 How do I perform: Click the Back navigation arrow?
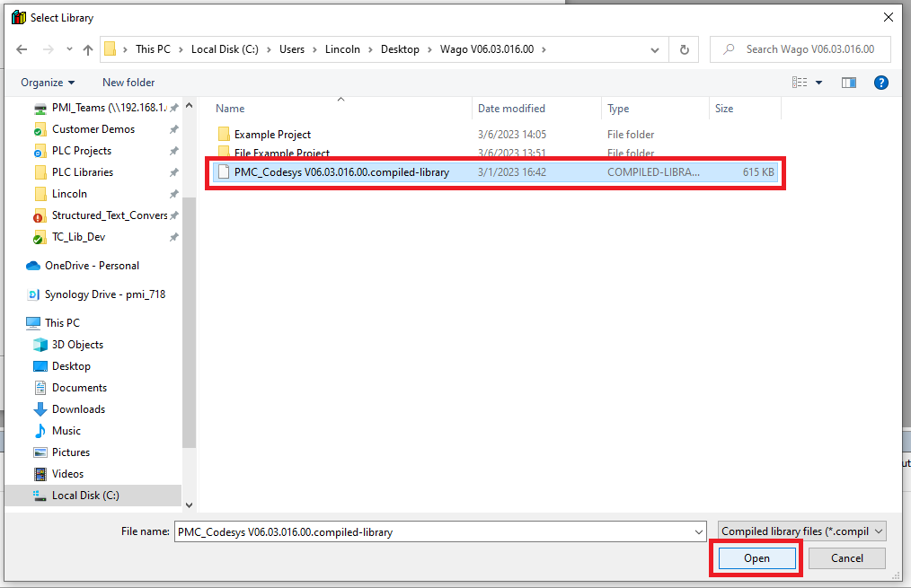tap(22, 49)
